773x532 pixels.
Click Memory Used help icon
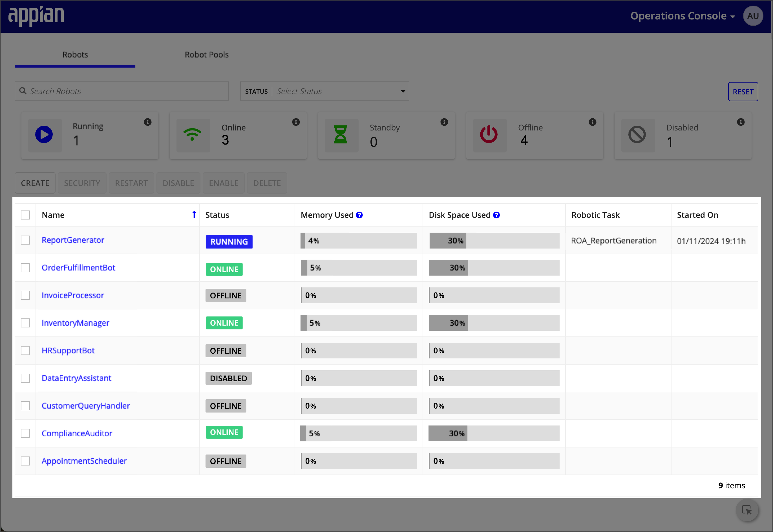pos(359,215)
